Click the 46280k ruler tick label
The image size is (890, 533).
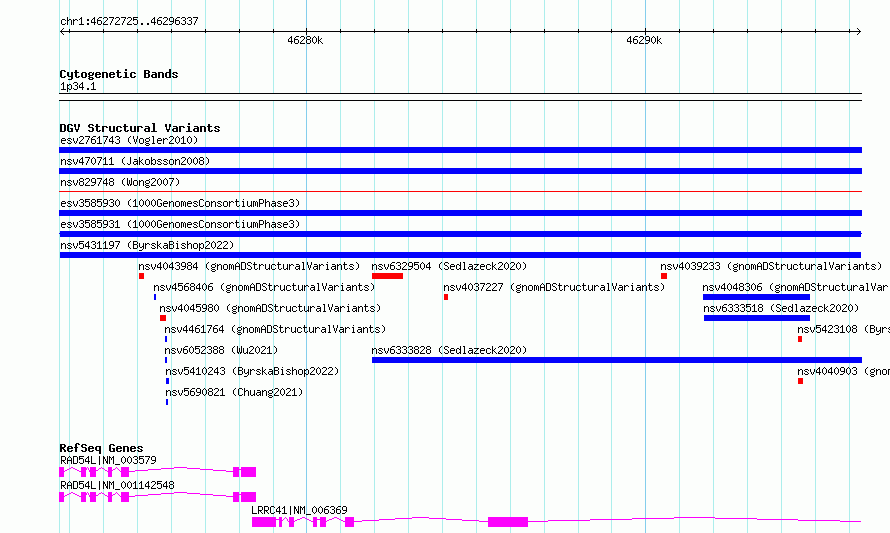point(305,40)
